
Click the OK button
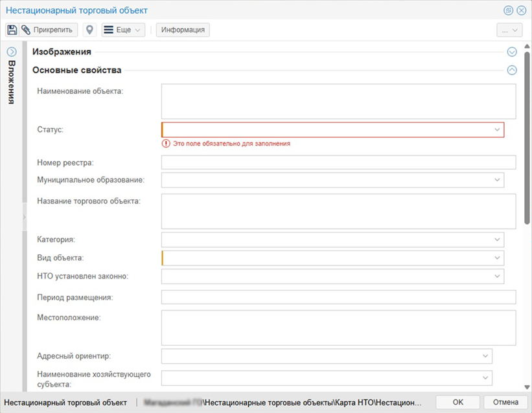pos(457,402)
